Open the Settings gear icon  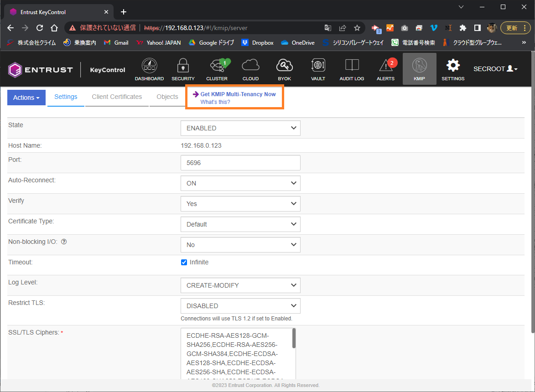453,66
